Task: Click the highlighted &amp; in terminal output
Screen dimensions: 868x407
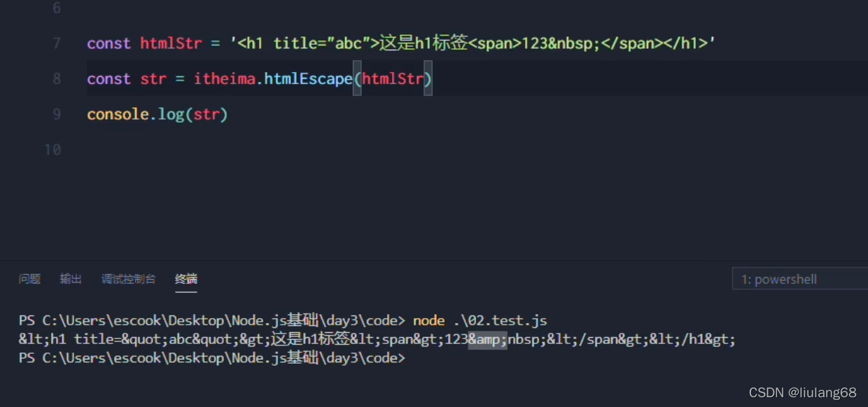Action: (x=488, y=340)
